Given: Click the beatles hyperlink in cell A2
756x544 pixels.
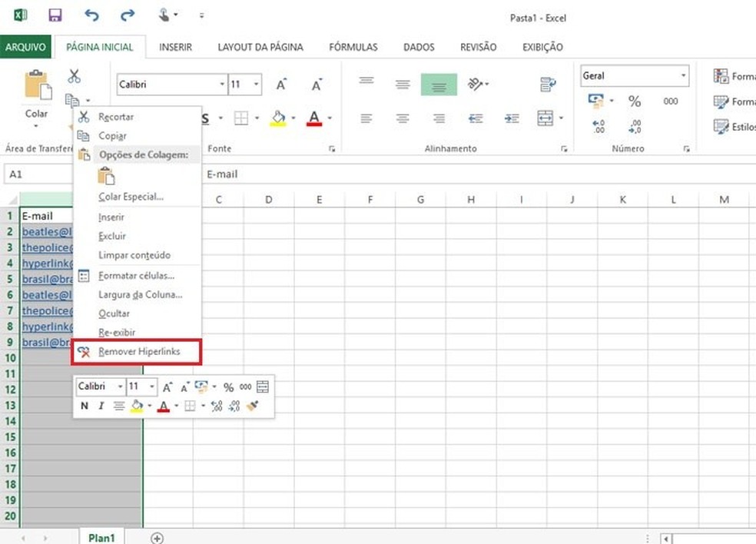Looking at the screenshot, I should point(46,231).
